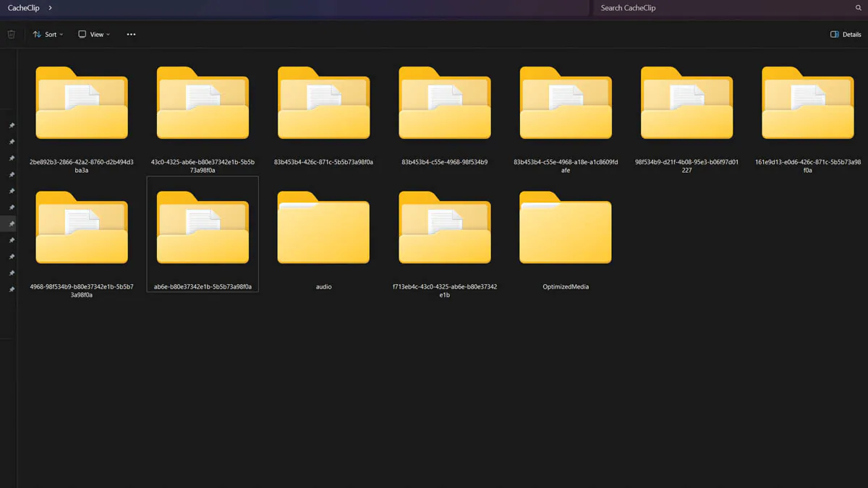Click the trash Delete icon in toolbar
Screen dimensions: 868x488
12,35
